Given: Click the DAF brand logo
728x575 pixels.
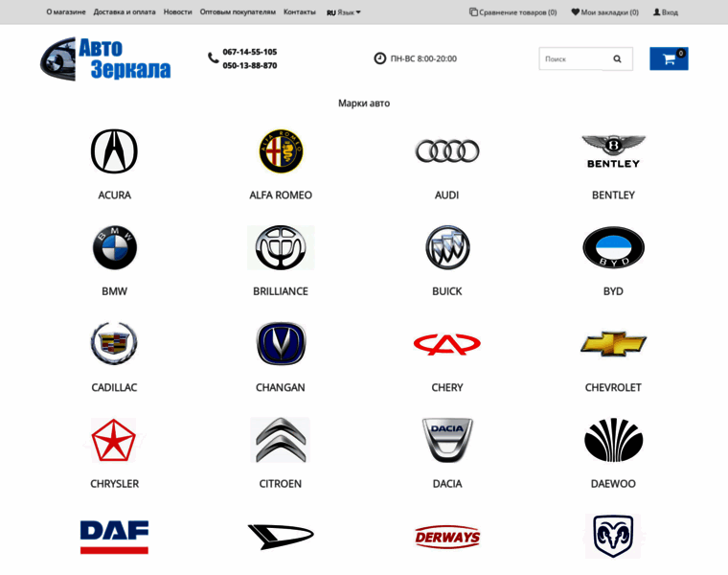Looking at the screenshot, I should (114, 537).
